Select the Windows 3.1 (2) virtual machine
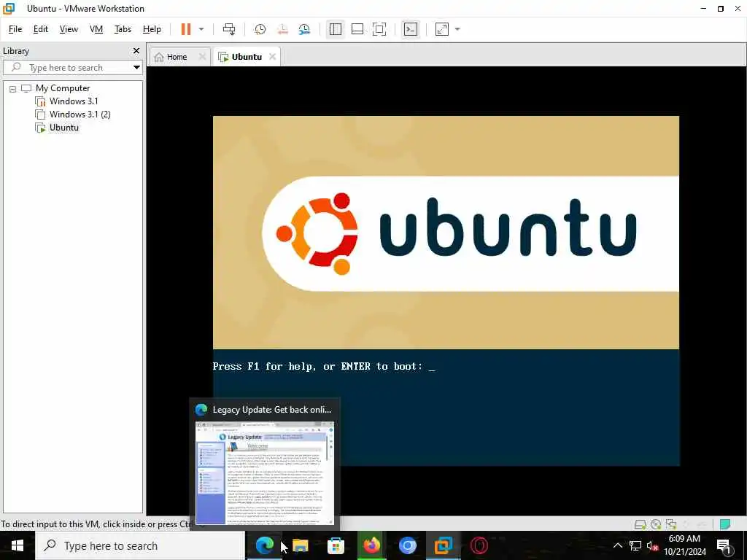747x560 pixels. [80, 114]
